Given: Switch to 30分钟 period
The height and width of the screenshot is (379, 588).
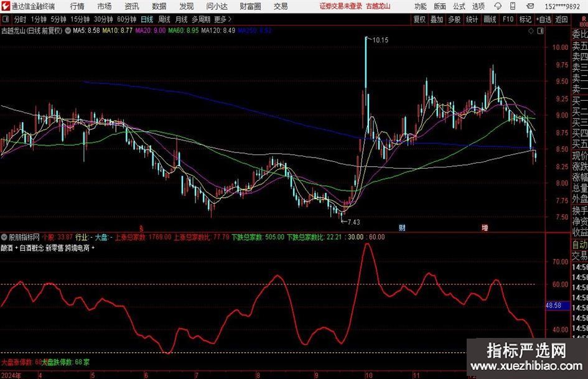Looking at the screenshot, I should tap(103, 19).
